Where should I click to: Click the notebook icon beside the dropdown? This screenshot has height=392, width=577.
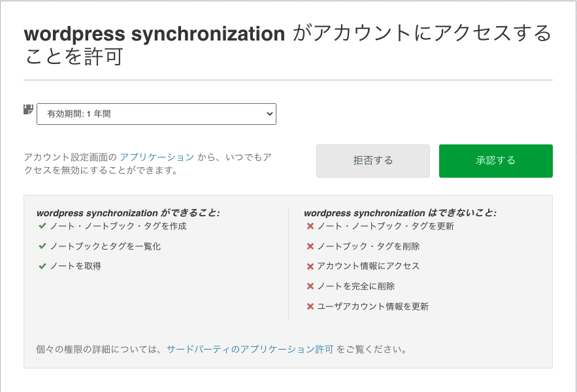point(28,109)
